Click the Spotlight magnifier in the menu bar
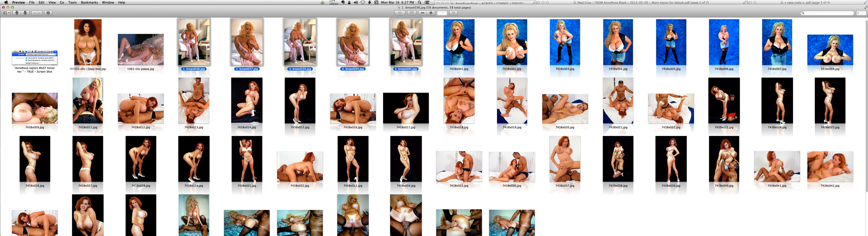 click(x=420, y=2)
